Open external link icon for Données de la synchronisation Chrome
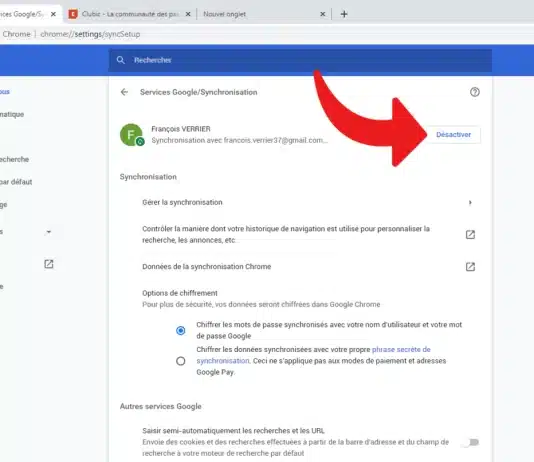This screenshot has width=534, height=462. coord(470,267)
